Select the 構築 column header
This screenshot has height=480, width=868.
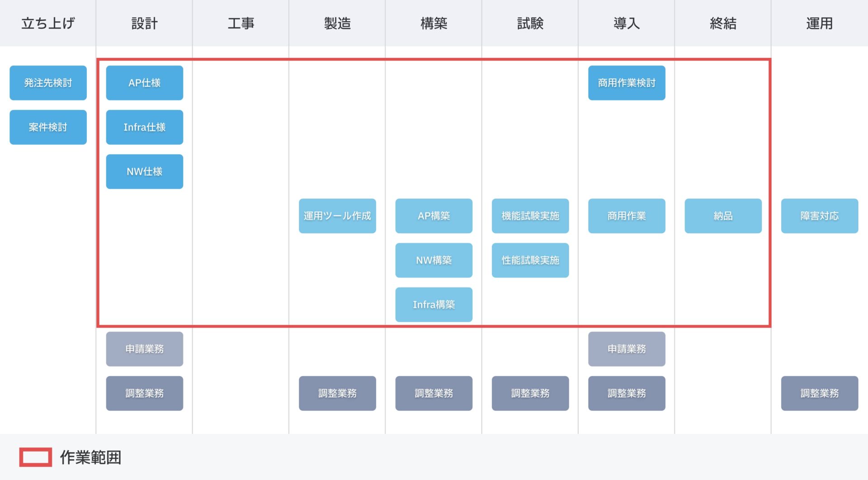(x=434, y=23)
